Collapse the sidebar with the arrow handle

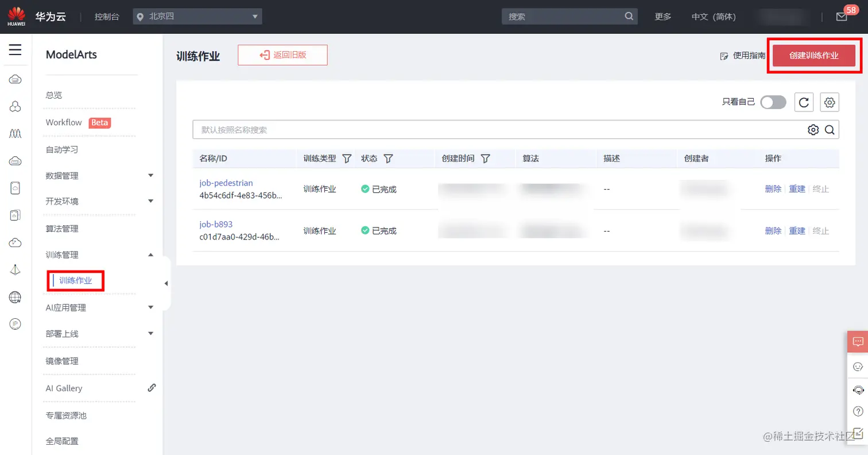pyautogui.click(x=166, y=283)
